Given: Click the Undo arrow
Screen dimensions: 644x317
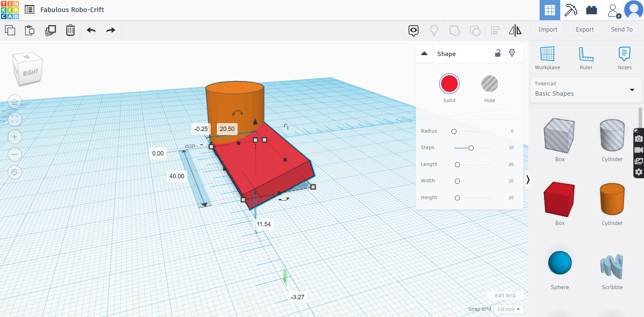Looking at the screenshot, I should coord(91,30).
